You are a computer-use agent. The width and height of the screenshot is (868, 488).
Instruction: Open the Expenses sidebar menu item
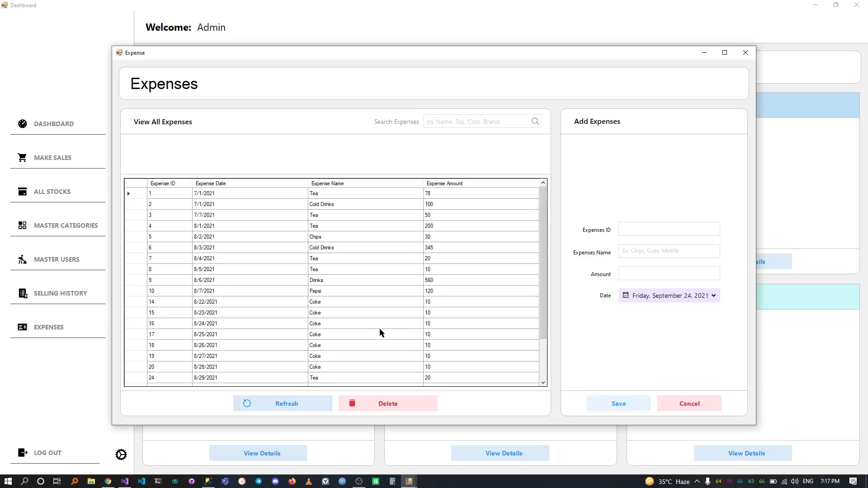[48, 327]
